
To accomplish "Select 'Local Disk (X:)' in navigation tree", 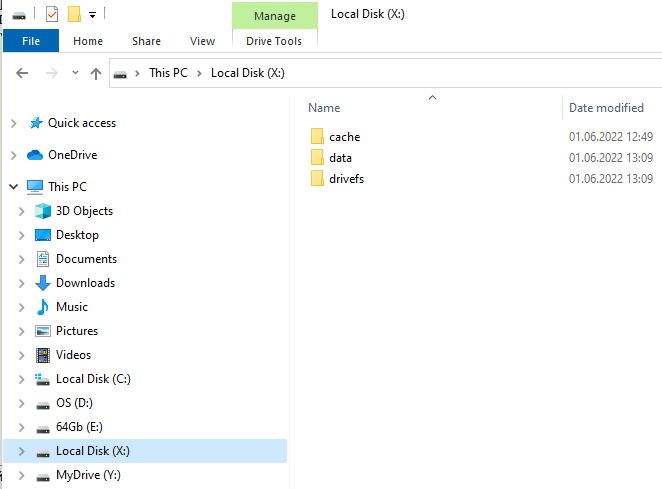I will point(93,451).
